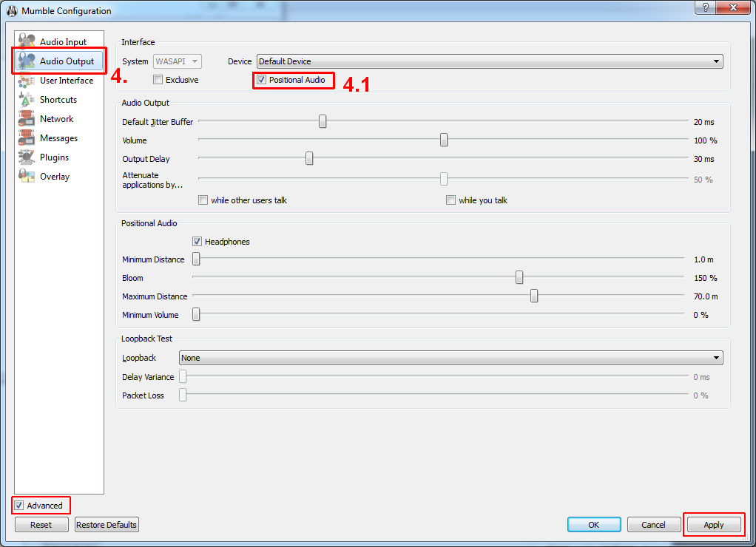The width and height of the screenshot is (756, 547).
Task: Check attenuate while you talk
Action: point(450,200)
